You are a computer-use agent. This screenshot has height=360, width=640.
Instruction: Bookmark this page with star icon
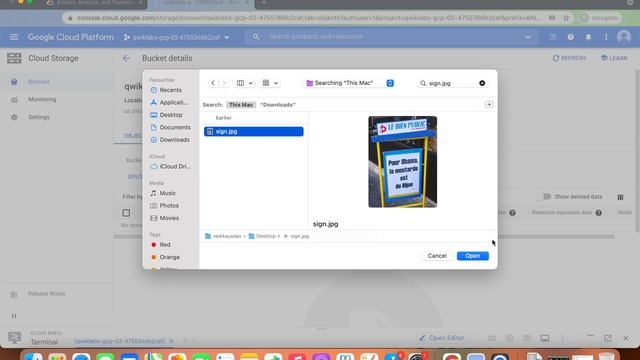(x=566, y=18)
